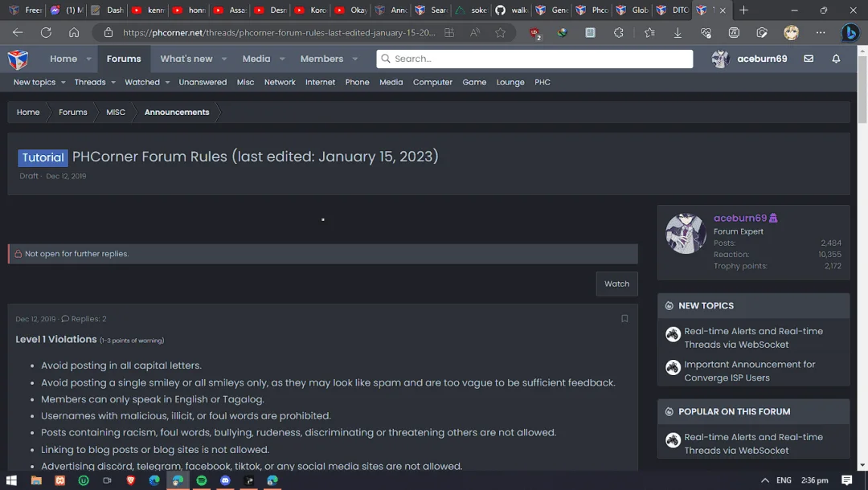
Task: Open aceburn69 account menu in navbar
Action: click(749, 59)
